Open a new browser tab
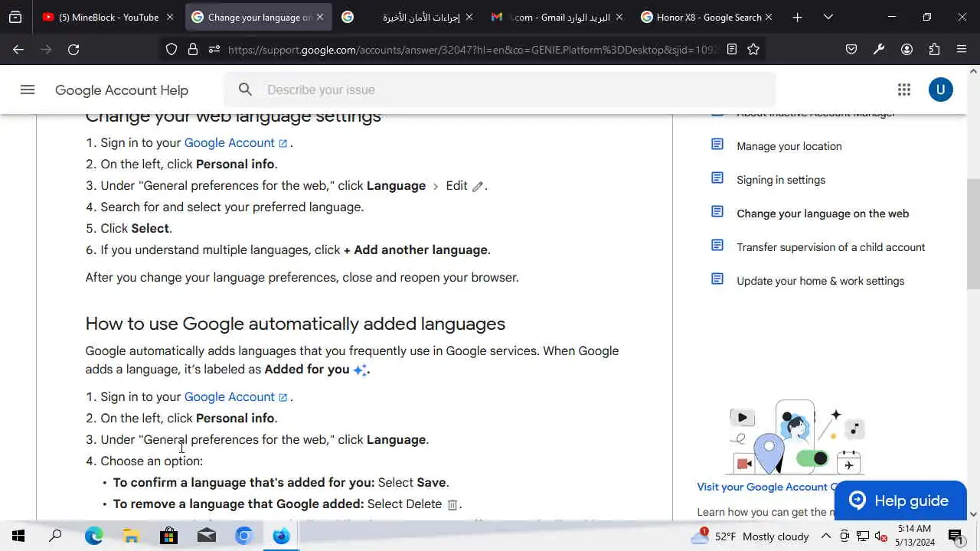Screen dimensions: 980x551 click(797, 17)
